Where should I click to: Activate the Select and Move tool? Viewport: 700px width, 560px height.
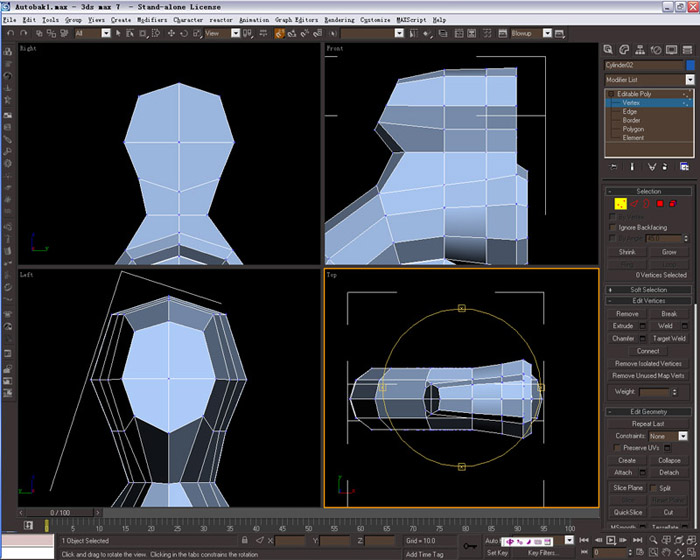pos(171,33)
